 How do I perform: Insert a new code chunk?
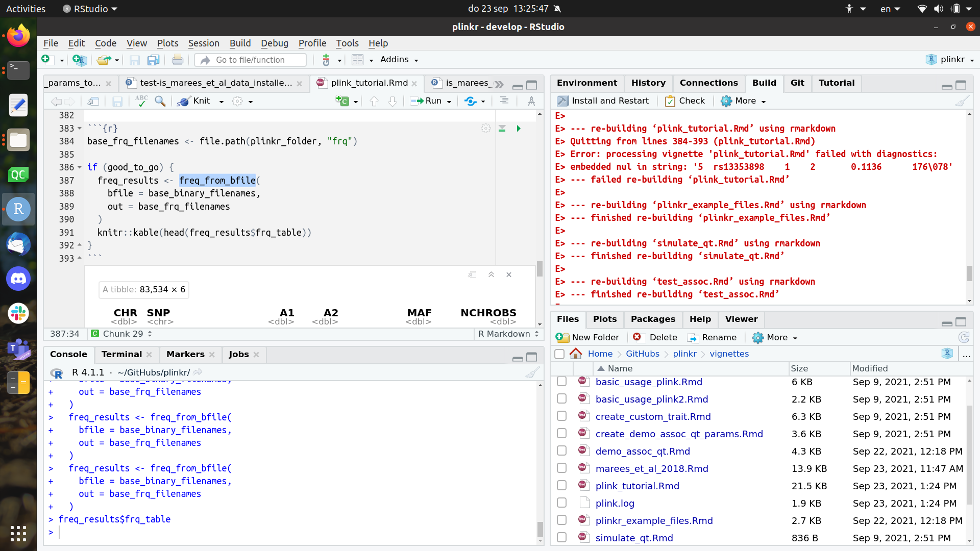pos(343,101)
